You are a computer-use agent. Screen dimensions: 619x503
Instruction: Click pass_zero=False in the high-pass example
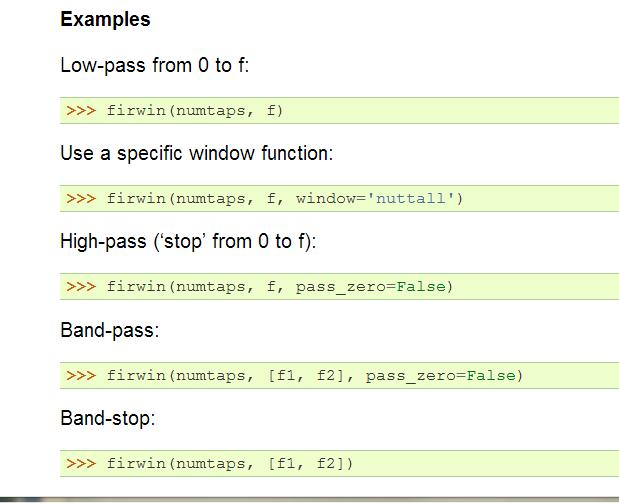(371, 287)
